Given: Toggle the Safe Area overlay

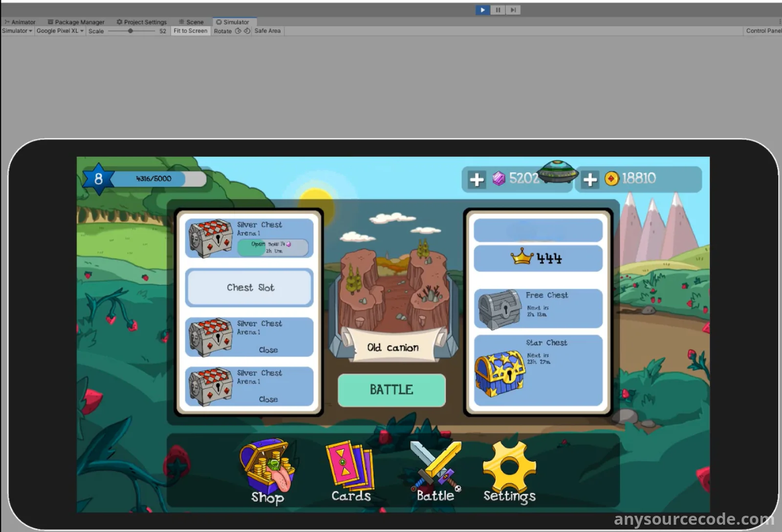Looking at the screenshot, I should (267, 31).
